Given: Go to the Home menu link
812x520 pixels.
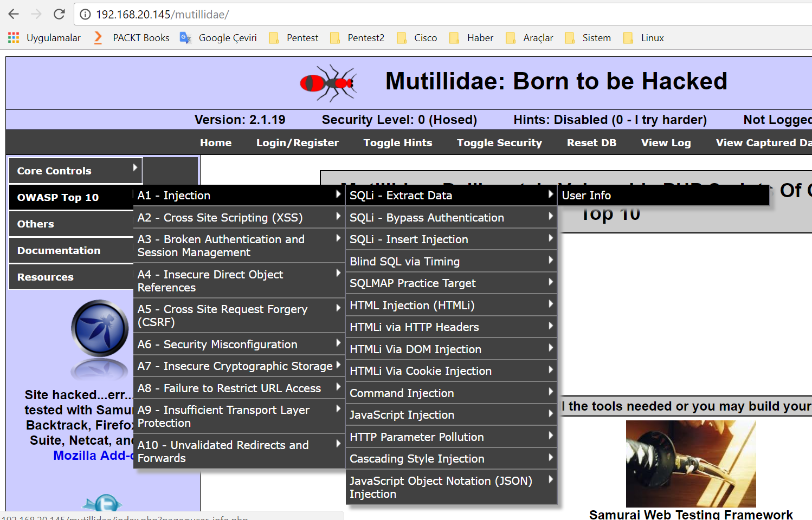Looking at the screenshot, I should coord(216,142).
